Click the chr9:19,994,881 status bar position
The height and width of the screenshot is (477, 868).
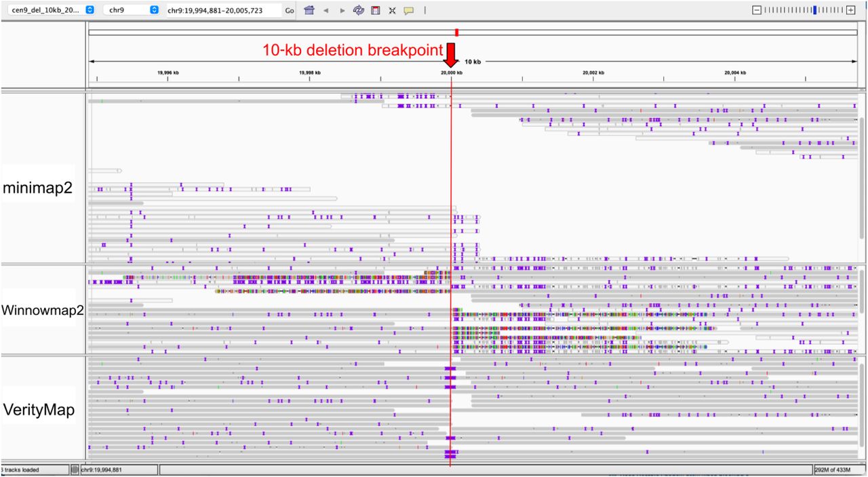click(x=102, y=470)
